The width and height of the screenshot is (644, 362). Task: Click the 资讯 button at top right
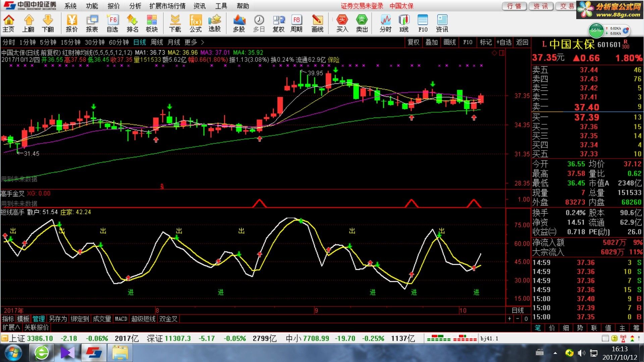(541, 6)
